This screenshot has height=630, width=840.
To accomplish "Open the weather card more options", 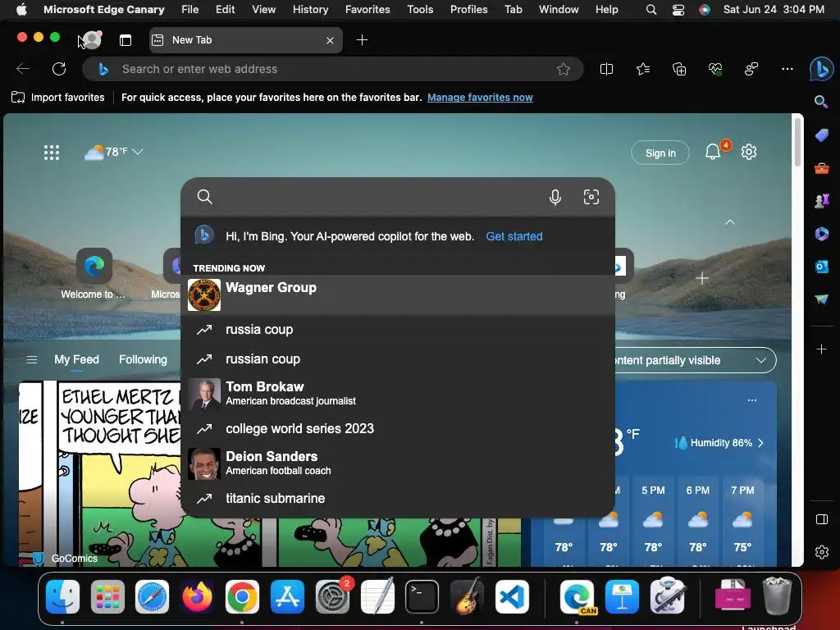I will (752, 400).
